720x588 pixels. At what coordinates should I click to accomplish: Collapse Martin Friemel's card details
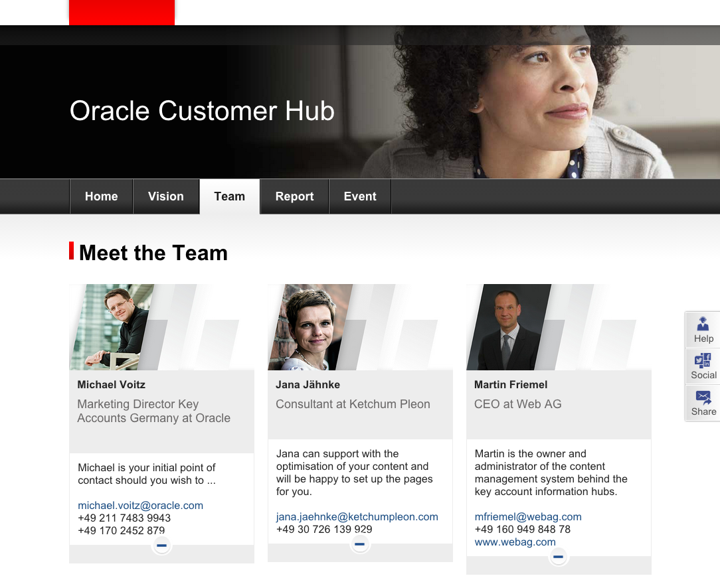(559, 557)
